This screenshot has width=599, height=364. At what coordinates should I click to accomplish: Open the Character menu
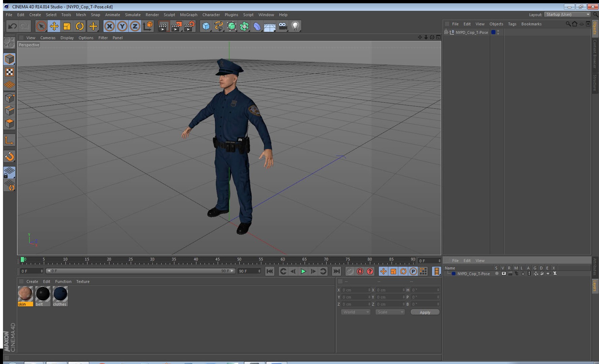211,15
